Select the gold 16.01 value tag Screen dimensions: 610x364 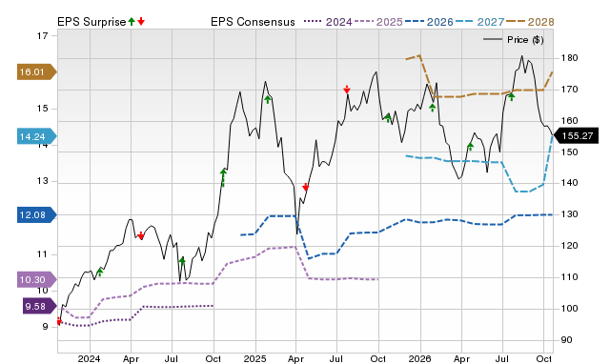coord(36,72)
